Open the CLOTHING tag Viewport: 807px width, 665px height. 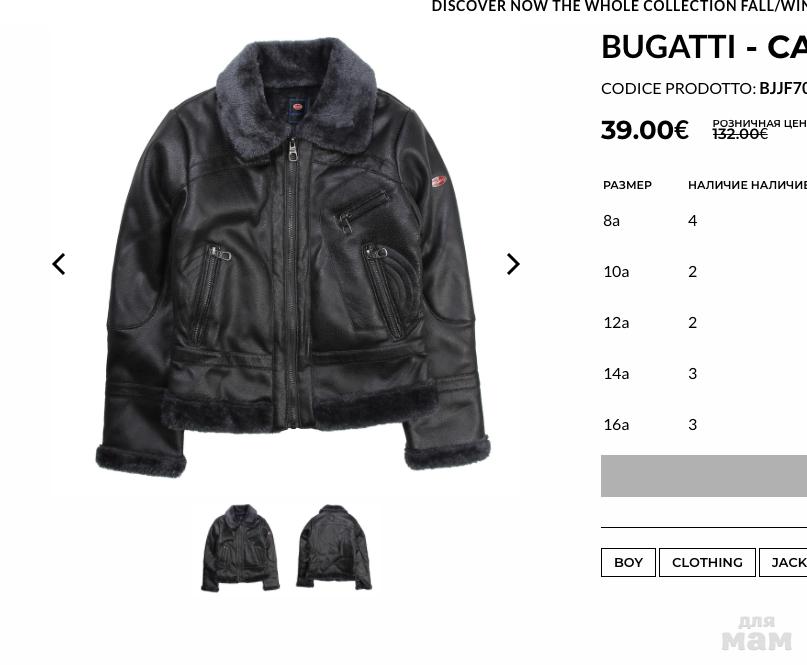707,563
